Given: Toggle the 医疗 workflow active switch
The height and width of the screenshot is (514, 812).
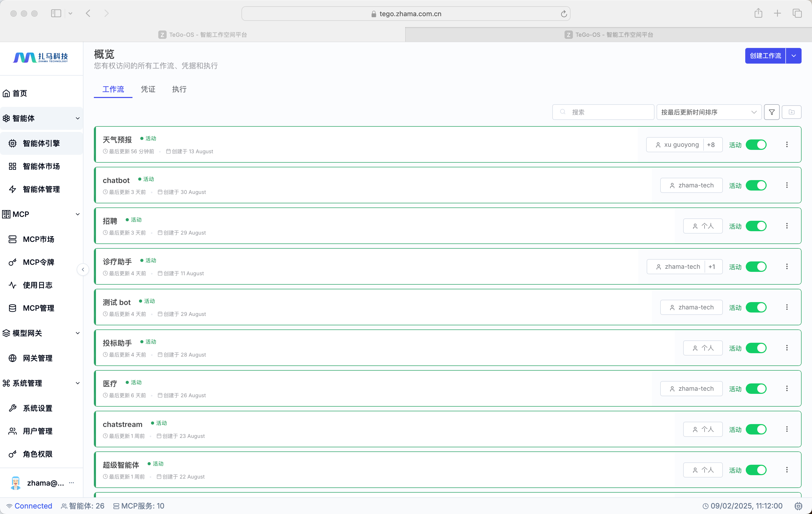Looking at the screenshot, I should pyautogui.click(x=756, y=389).
